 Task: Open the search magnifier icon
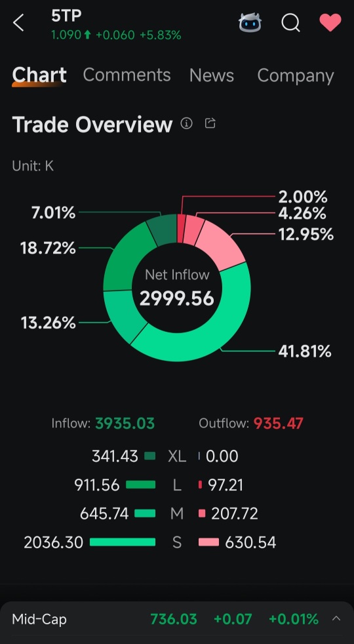[291, 22]
